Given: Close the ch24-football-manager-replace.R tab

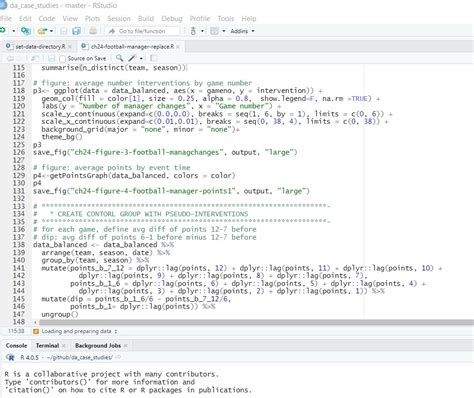Looking at the screenshot, I should (178, 47).
